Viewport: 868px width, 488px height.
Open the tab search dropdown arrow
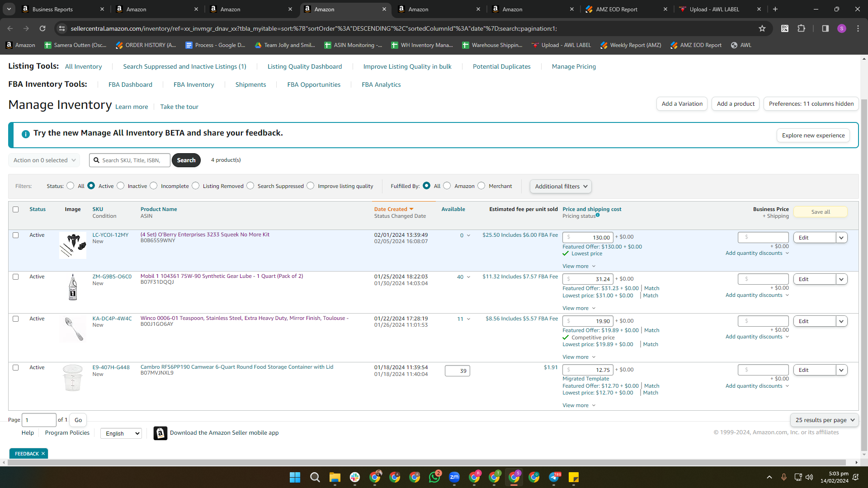[9, 9]
